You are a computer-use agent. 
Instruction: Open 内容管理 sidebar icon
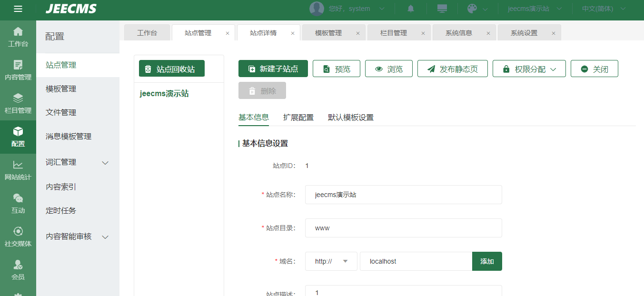(18, 70)
